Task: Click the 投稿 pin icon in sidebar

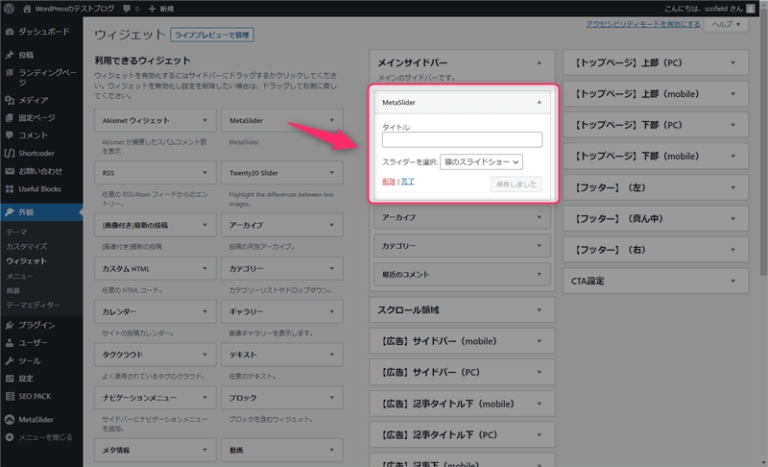Action: (9, 55)
